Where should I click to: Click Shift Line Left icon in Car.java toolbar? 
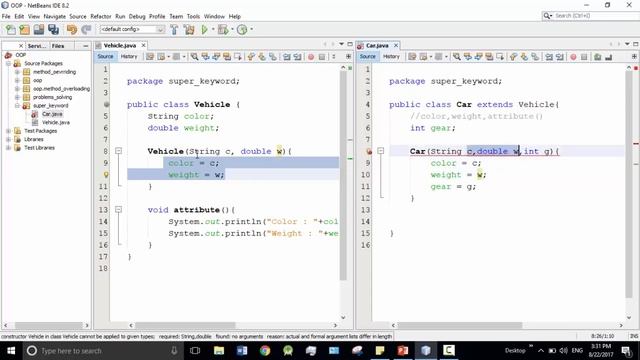(549, 57)
